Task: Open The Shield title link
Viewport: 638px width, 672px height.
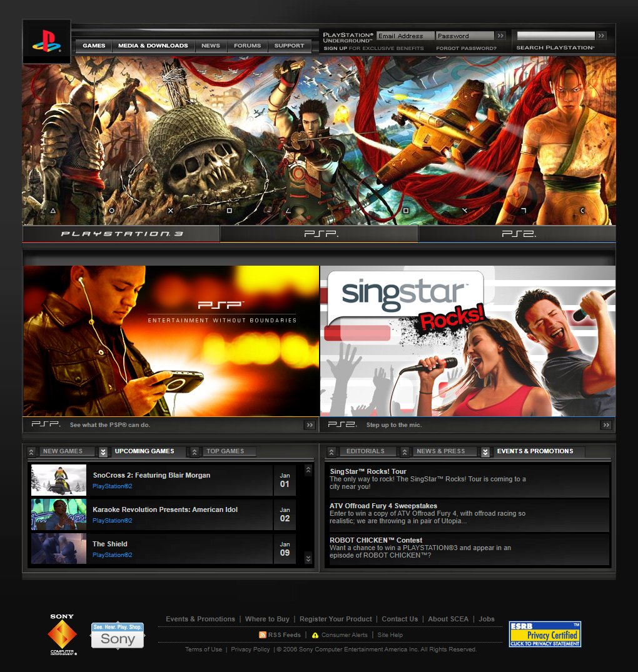Action: [x=109, y=544]
